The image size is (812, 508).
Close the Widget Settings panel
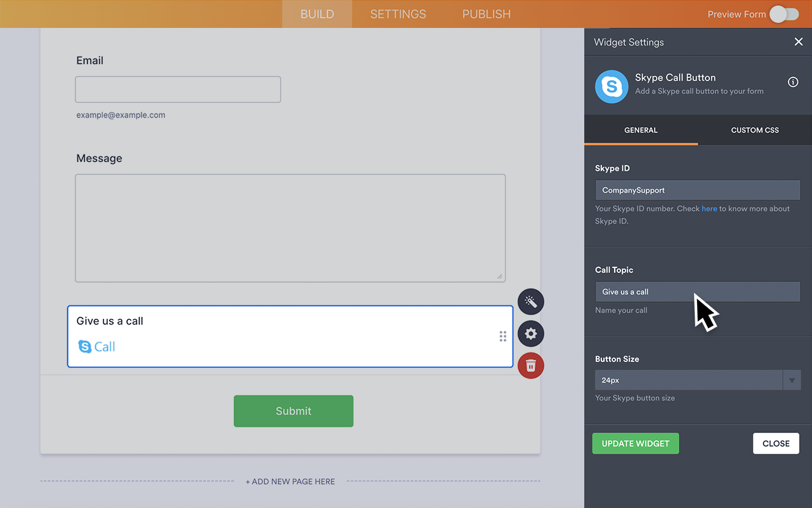point(799,41)
